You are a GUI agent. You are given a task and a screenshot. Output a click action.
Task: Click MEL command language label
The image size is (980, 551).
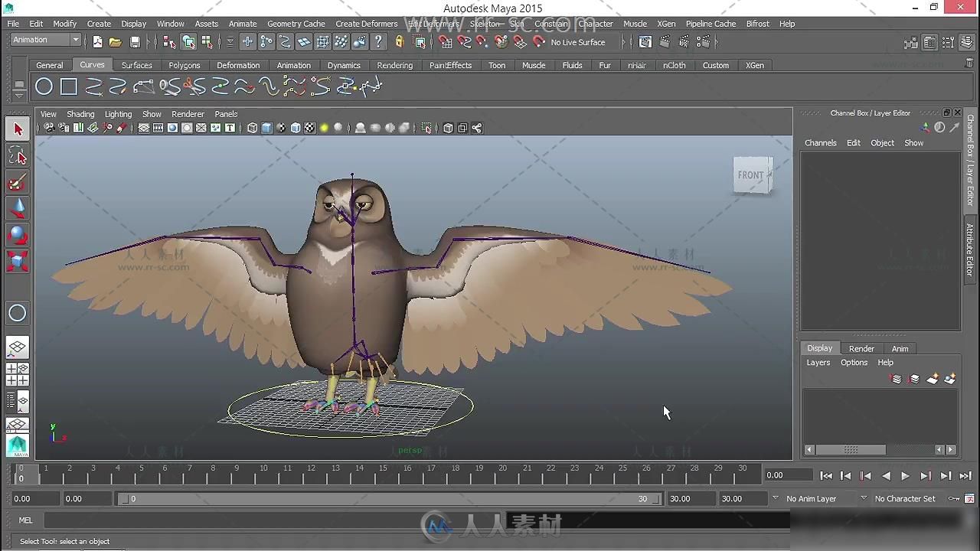[x=26, y=520]
